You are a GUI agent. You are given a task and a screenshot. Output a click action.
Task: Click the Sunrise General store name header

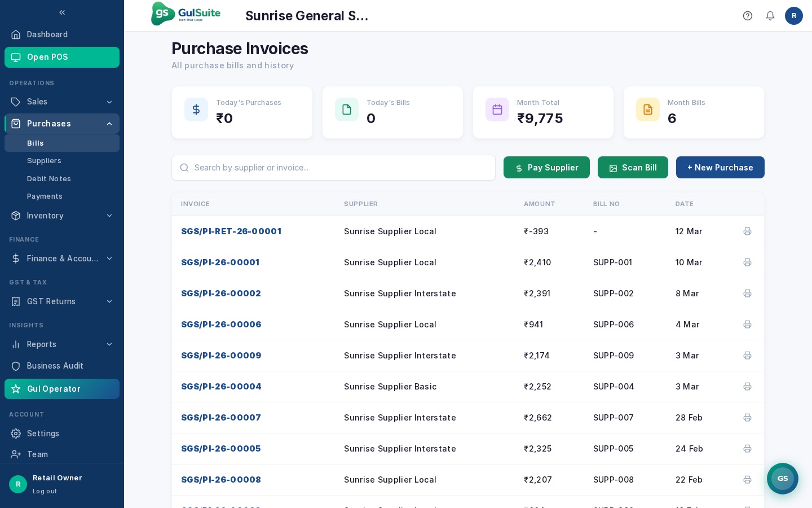point(307,16)
